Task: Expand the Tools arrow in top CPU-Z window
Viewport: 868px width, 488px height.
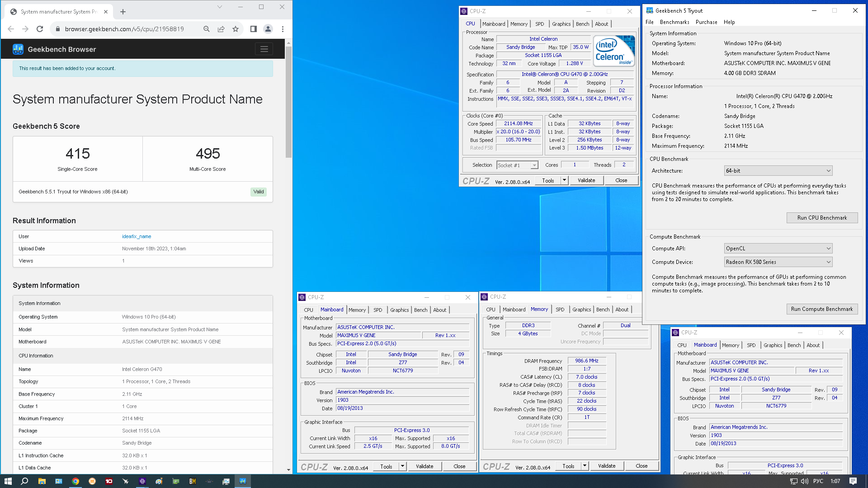Action: coord(564,180)
